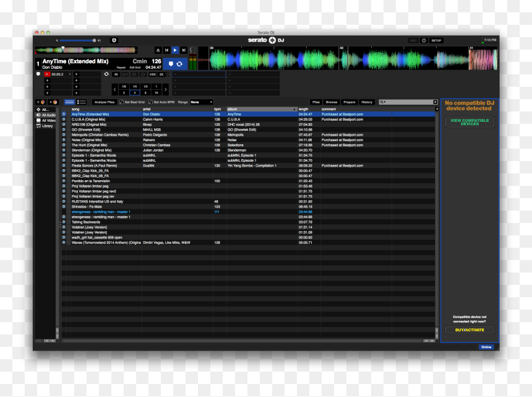Open the Browse panel tab
Image resolution: width=532 pixels, height=397 pixels.
(x=332, y=102)
